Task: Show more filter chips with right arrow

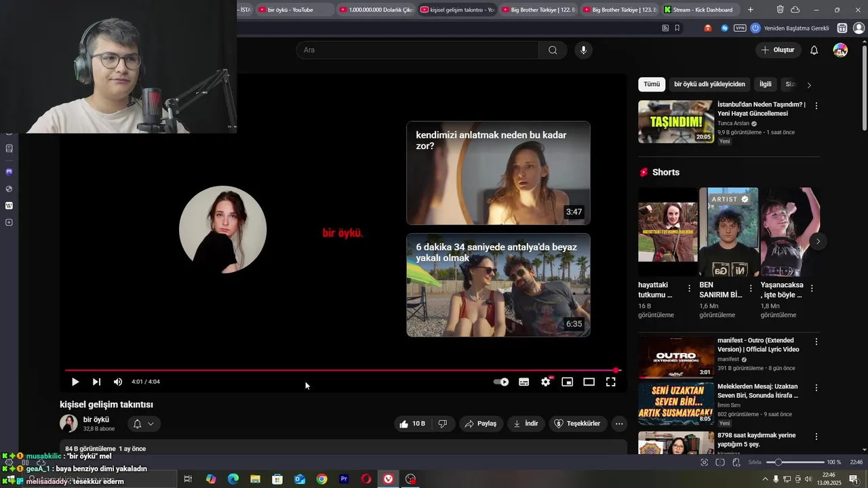Action: tap(809, 85)
